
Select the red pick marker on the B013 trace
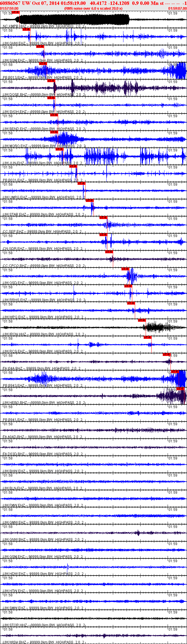(43, 64)
